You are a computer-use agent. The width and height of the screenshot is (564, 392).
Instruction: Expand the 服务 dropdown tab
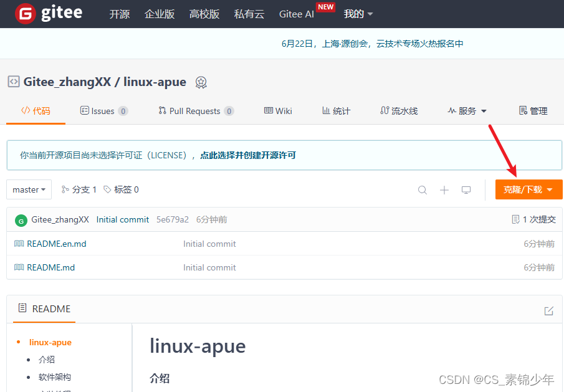[467, 111]
